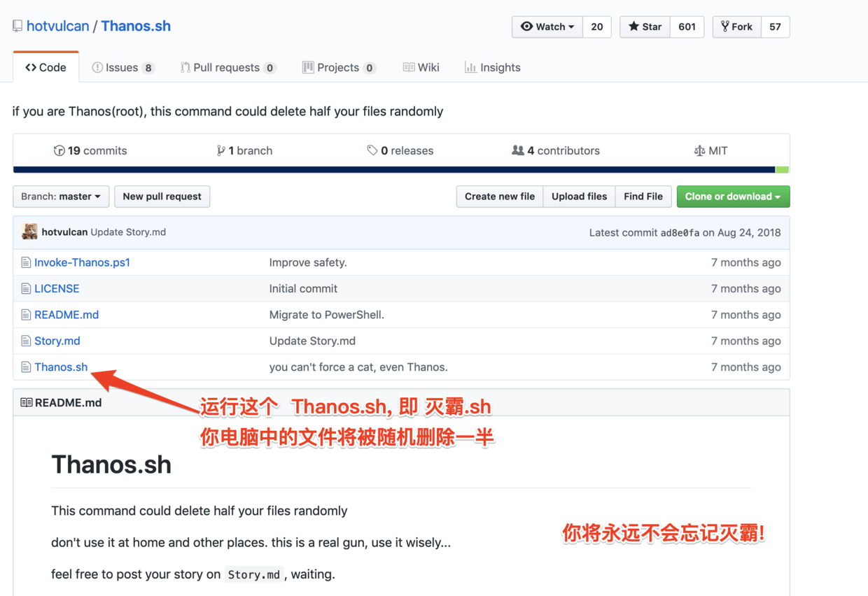Click the scale icon beside MIT
This screenshot has width=868, height=596.
point(699,150)
